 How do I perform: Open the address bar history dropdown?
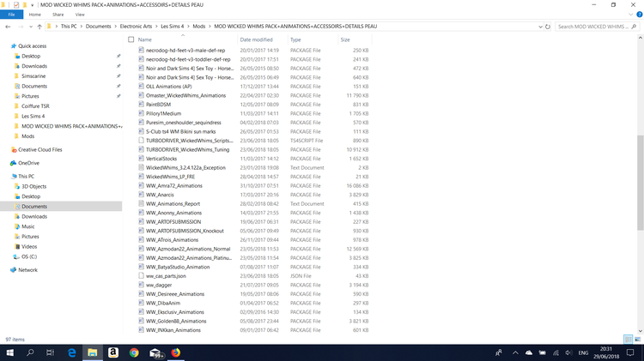[540, 27]
